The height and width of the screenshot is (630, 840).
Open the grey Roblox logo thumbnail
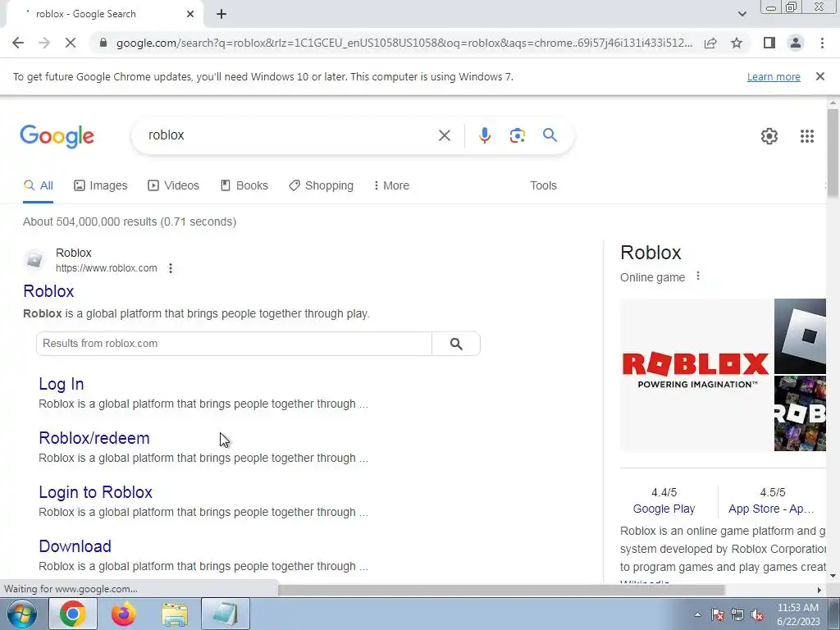pyautogui.click(x=800, y=336)
